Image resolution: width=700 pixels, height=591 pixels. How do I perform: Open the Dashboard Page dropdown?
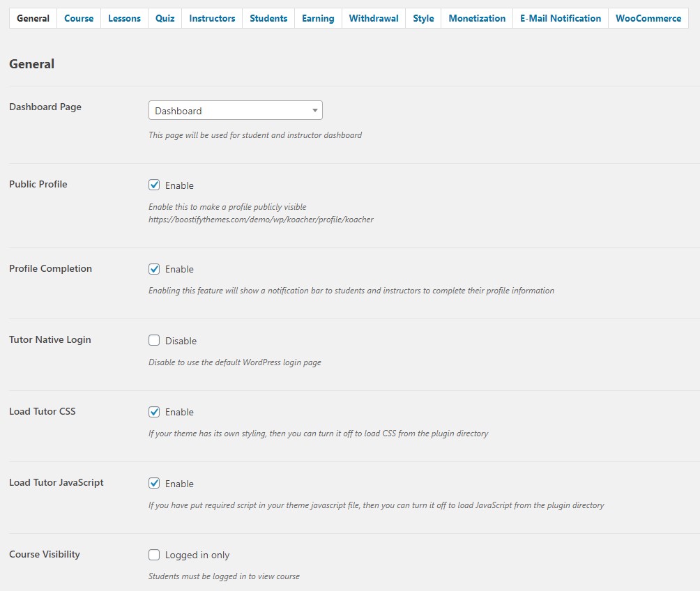235,110
